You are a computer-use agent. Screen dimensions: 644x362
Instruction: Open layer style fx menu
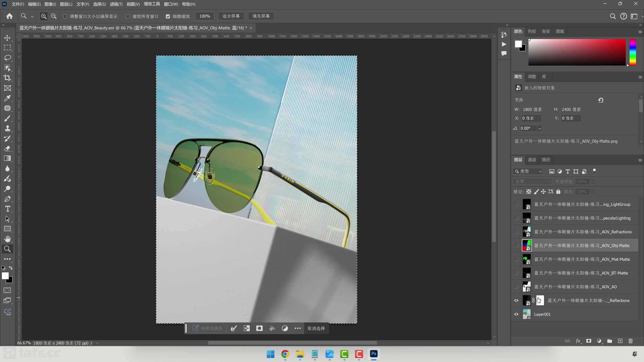tap(578, 341)
